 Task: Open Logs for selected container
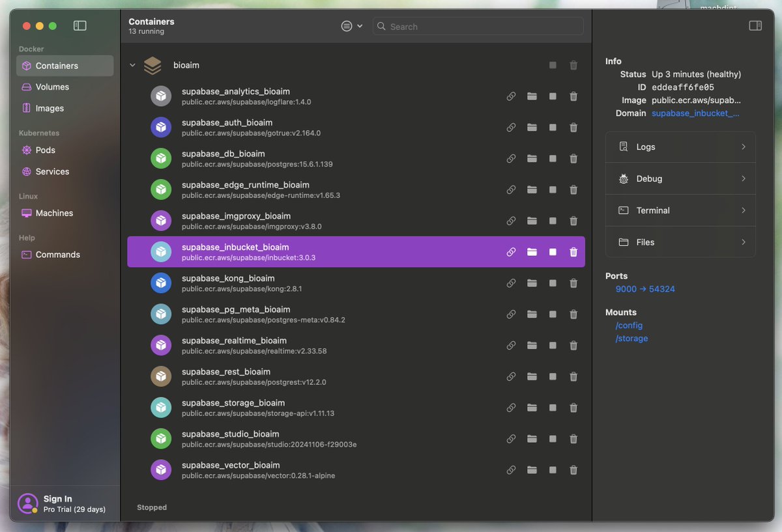point(680,147)
